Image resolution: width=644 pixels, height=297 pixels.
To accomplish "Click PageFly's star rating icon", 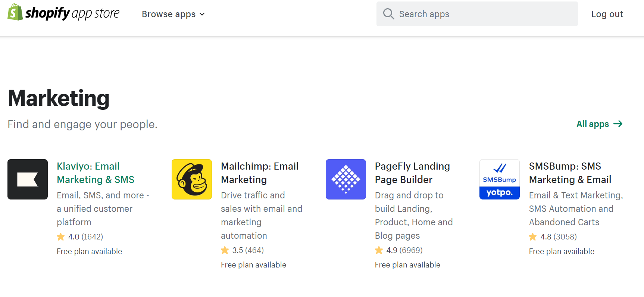I will (x=379, y=250).
